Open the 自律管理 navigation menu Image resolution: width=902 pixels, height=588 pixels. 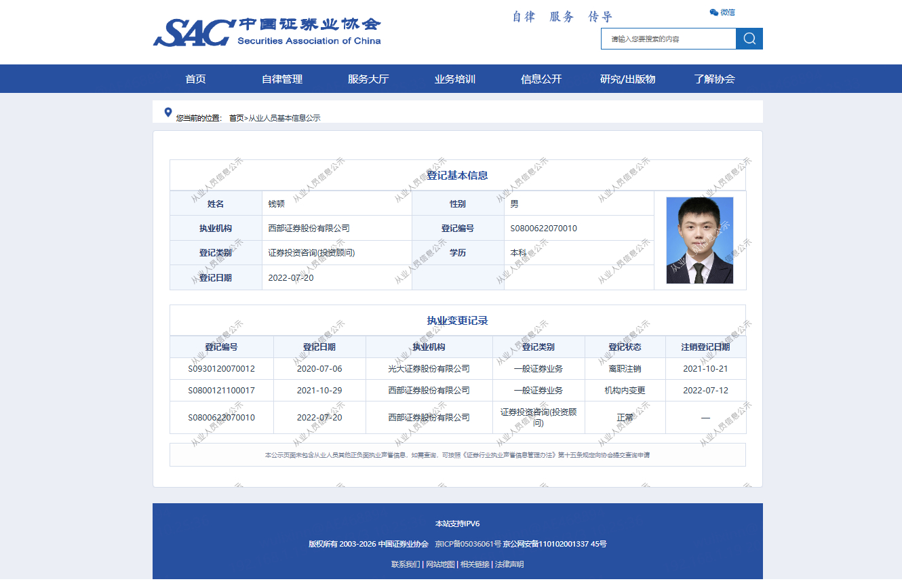[x=282, y=79]
